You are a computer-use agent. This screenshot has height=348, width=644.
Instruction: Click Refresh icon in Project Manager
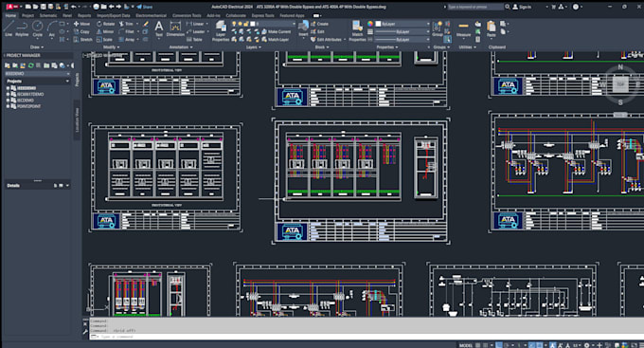tap(30, 65)
